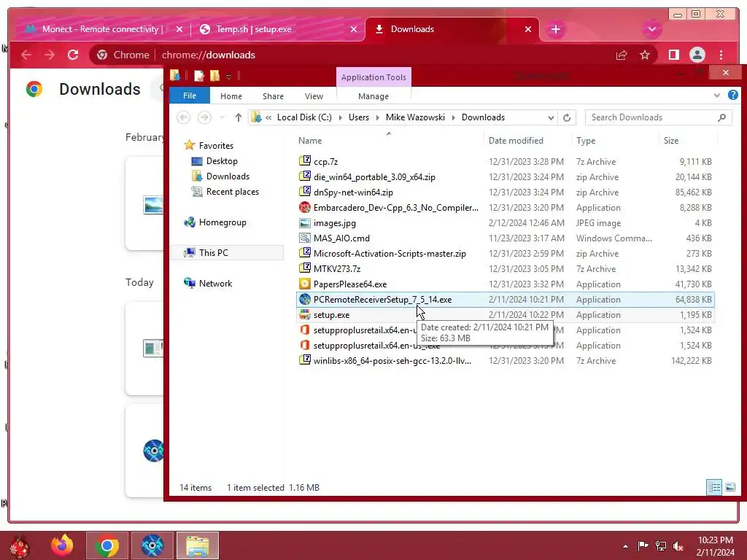Open Action Center flag tray icon
The width and height of the screenshot is (747, 560).
click(643, 545)
